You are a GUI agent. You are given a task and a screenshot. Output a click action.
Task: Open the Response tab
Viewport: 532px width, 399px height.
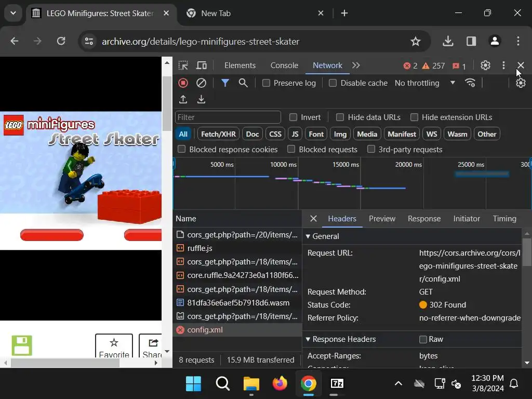click(424, 219)
